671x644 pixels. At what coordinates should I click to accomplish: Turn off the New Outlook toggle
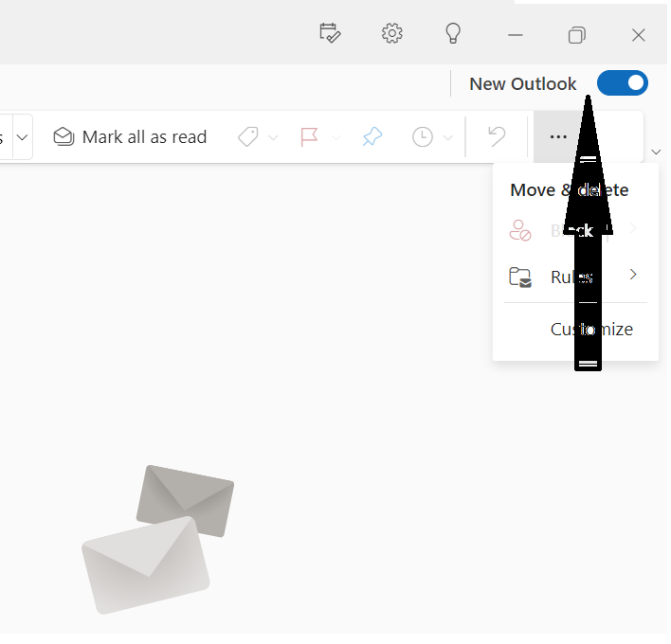pyautogui.click(x=623, y=83)
